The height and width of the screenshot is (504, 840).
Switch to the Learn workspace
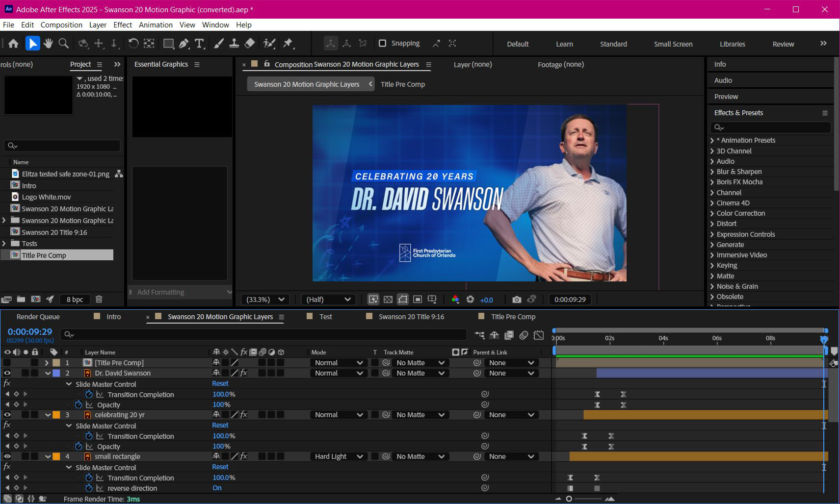pyautogui.click(x=564, y=44)
